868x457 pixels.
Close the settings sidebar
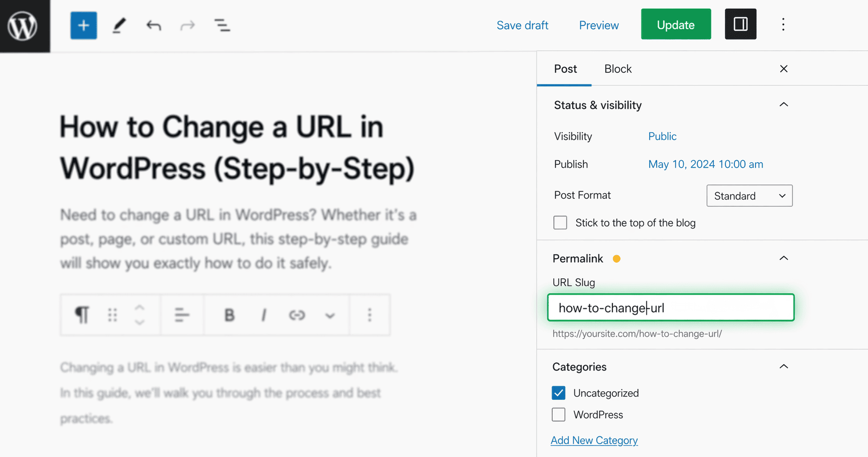tap(784, 69)
